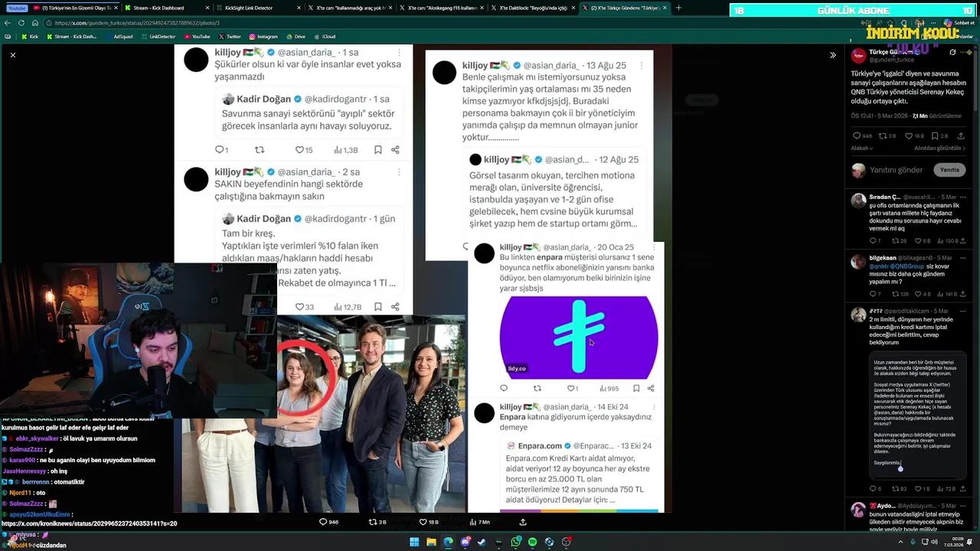Open attached letter image in third comment
This screenshot has width=980, height=551.
[918, 416]
